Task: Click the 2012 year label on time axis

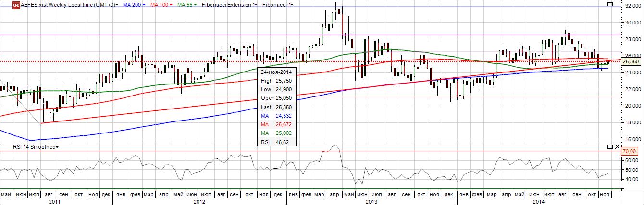Action: [200, 202]
